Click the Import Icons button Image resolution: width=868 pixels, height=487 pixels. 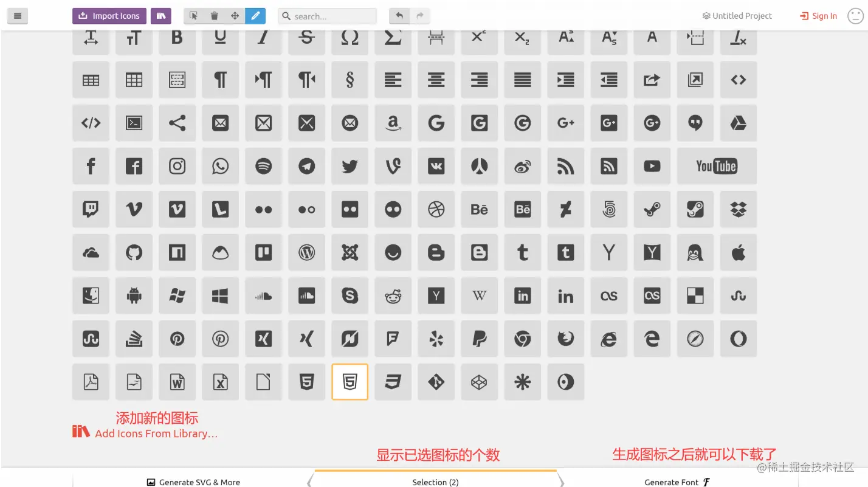point(109,16)
